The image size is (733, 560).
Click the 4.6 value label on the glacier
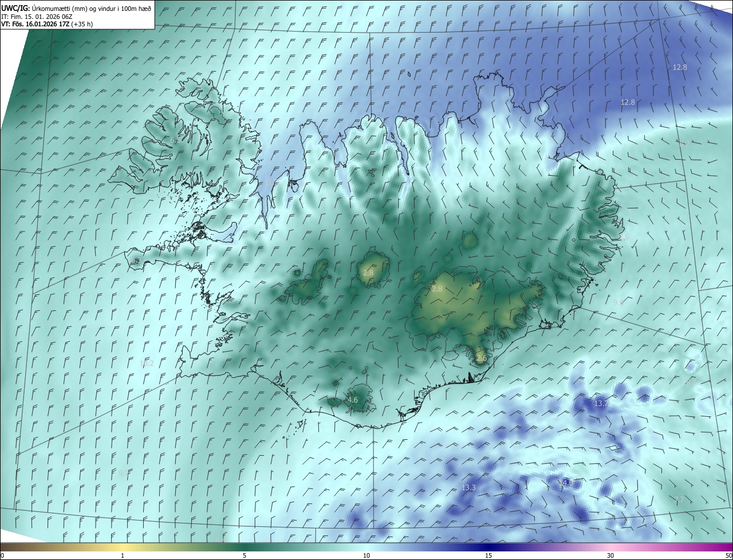352,400
